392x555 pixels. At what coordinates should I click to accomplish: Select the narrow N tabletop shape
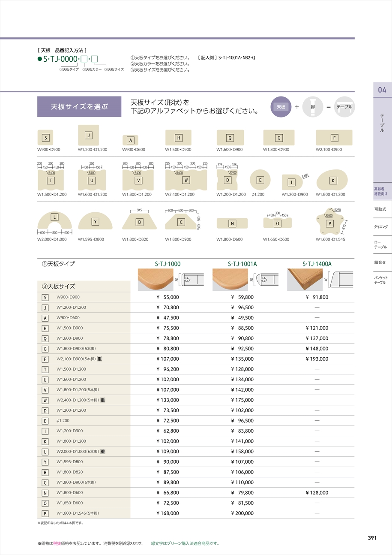point(232,223)
